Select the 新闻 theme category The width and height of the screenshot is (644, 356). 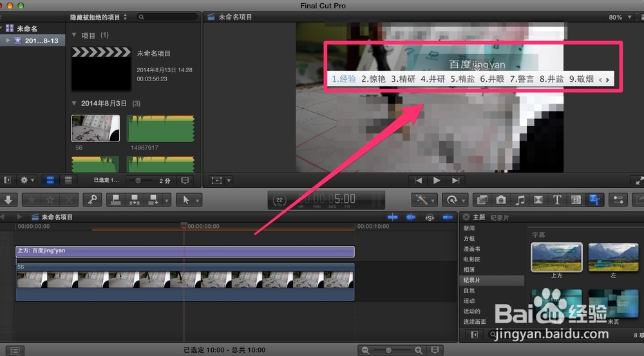click(x=469, y=229)
